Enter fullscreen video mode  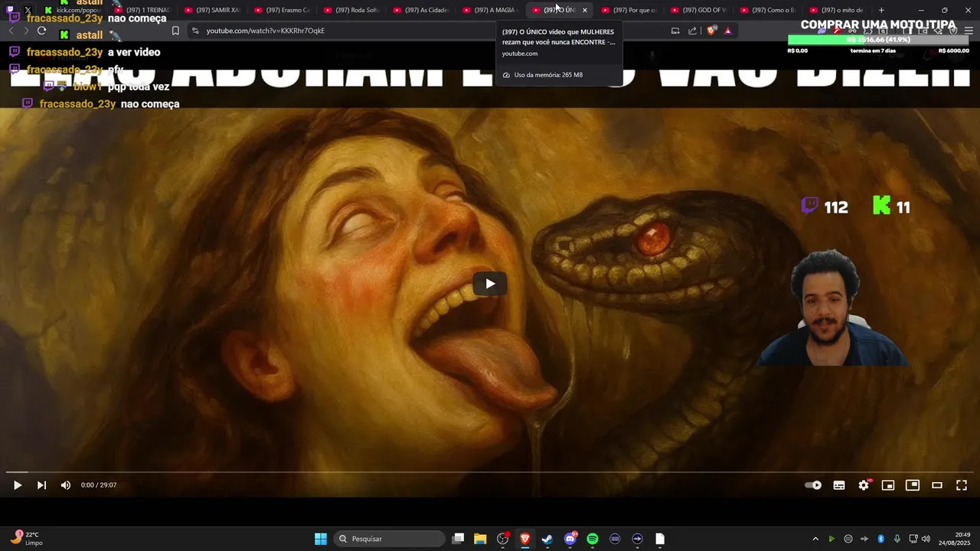962,485
